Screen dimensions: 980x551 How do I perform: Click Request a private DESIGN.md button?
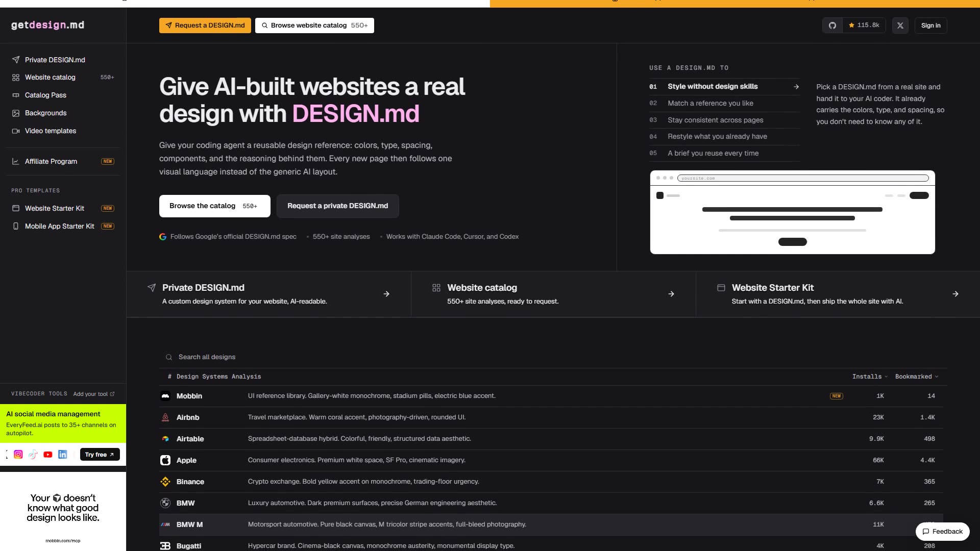click(x=338, y=206)
